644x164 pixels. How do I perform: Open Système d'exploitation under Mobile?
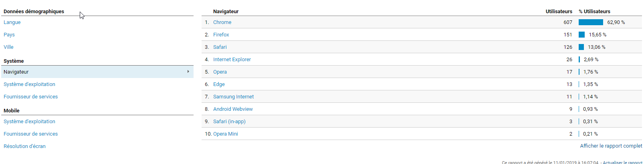tap(29, 122)
